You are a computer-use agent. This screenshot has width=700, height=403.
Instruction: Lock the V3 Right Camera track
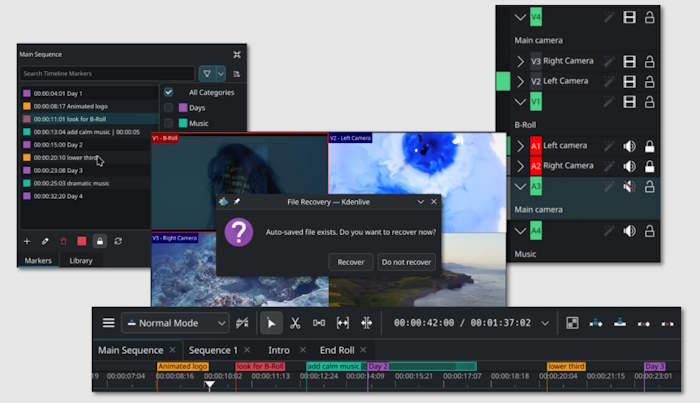650,61
